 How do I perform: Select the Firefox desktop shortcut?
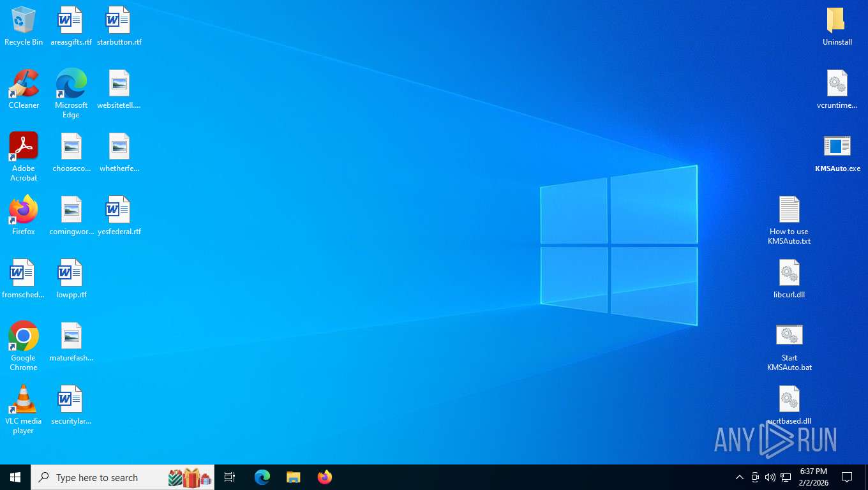(24, 216)
